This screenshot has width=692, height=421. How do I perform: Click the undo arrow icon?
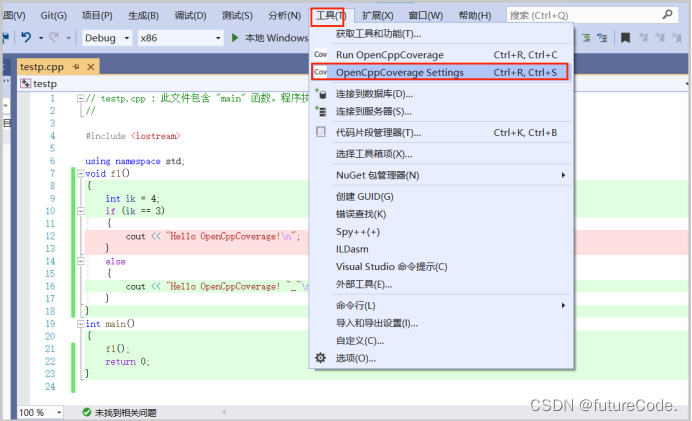pos(26,38)
